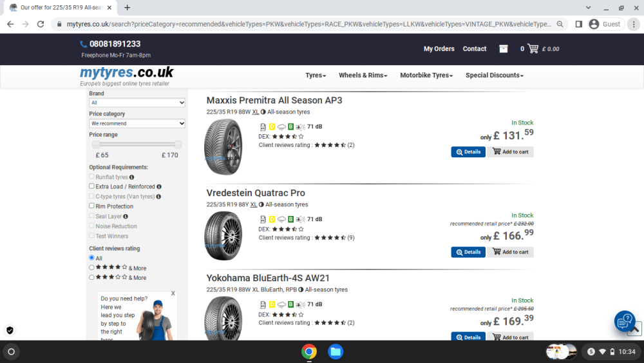The image size is (644, 363).
Task: Click wet grip icon on Vredestein Quatrac Pro
Action: tap(281, 219)
